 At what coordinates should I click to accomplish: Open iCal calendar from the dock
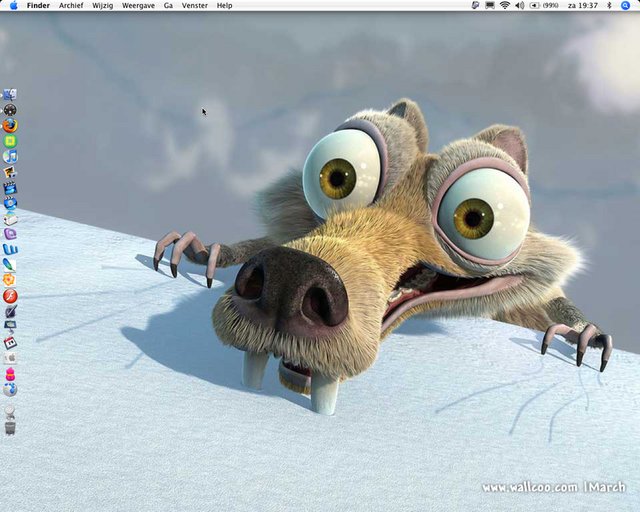coord(10,343)
